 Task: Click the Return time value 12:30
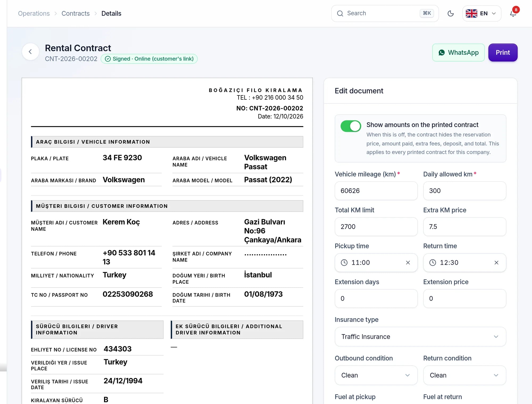[x=449, y=263]
